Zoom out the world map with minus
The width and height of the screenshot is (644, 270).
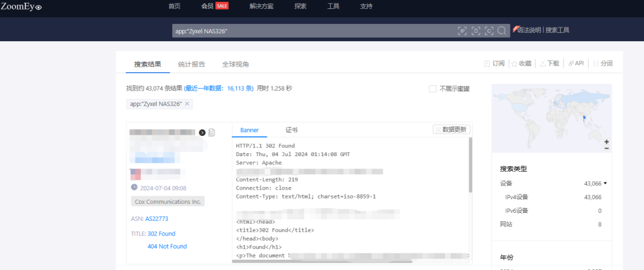coord(606,148)
